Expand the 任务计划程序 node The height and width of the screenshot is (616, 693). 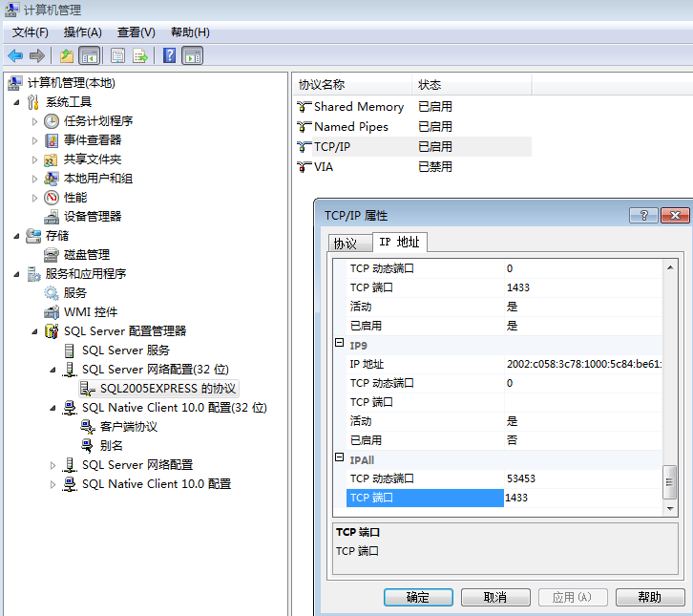pyautogui.click(x=35, y=121)
